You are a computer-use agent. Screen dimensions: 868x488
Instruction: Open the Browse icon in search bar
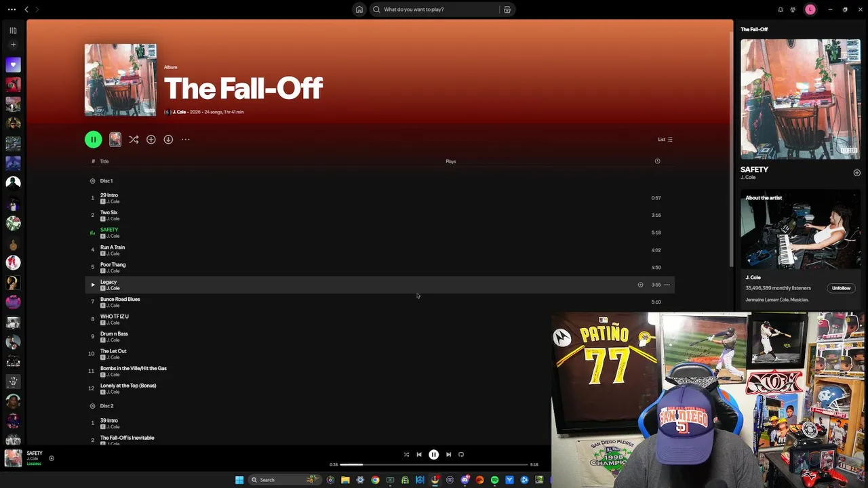pos(507,9)
